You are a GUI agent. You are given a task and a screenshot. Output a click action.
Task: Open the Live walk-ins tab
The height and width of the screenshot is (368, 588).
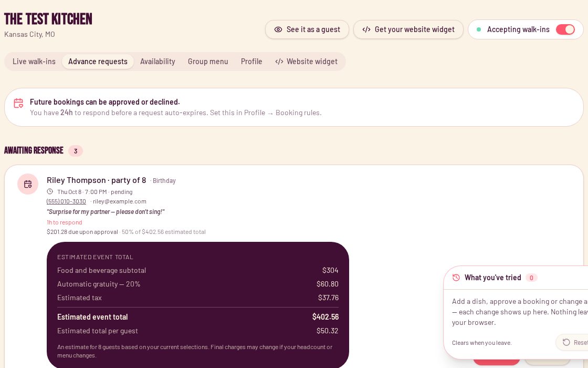[x=34, y=61]
